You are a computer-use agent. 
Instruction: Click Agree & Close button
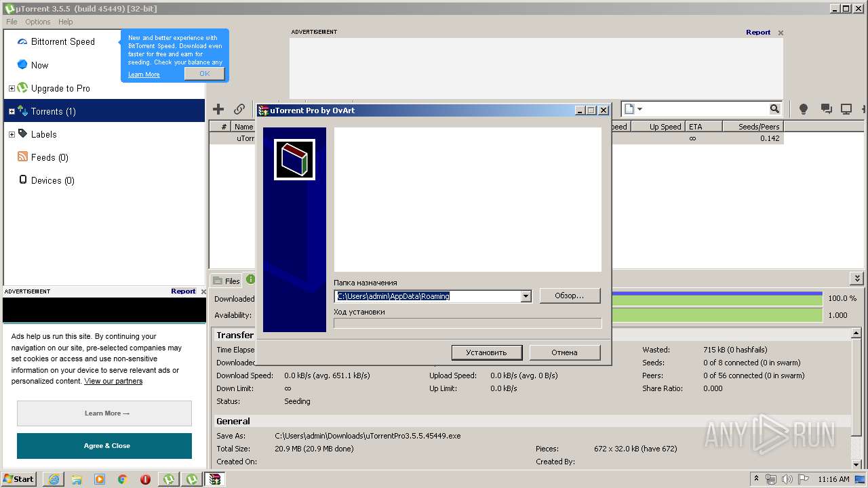click(x=104, y=446)
